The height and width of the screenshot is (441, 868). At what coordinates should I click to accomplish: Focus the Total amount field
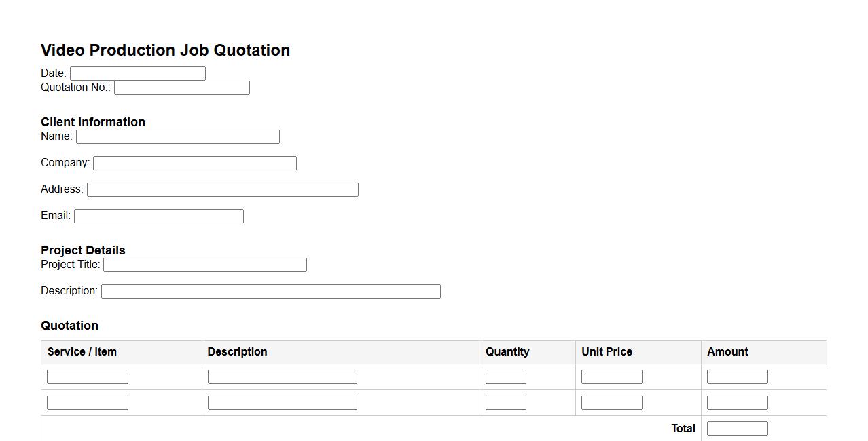pyautogui.click(x=737, y=428)
